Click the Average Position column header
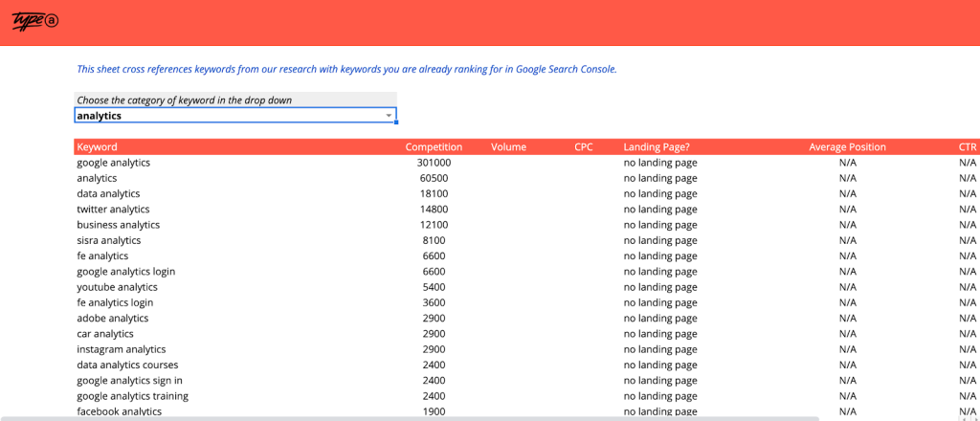Image resolution: width=980 pixels, height=421 pixels. [847, 147]
